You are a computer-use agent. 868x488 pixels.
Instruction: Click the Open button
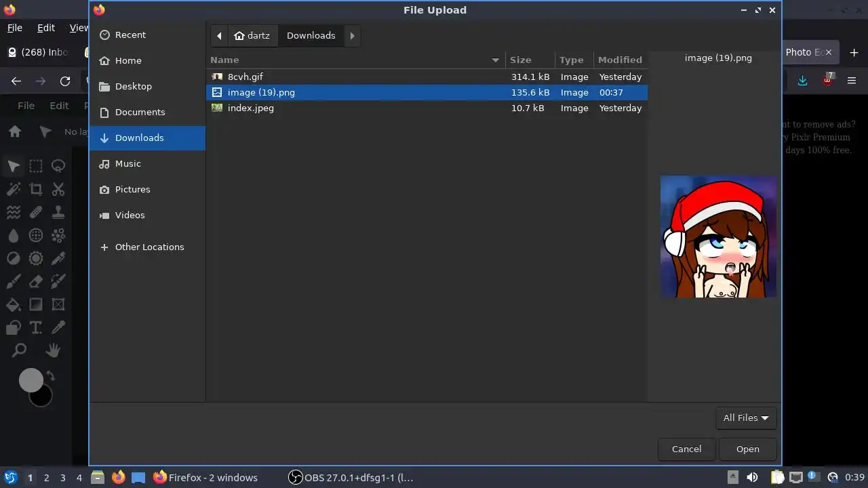(x=748, y=449)
